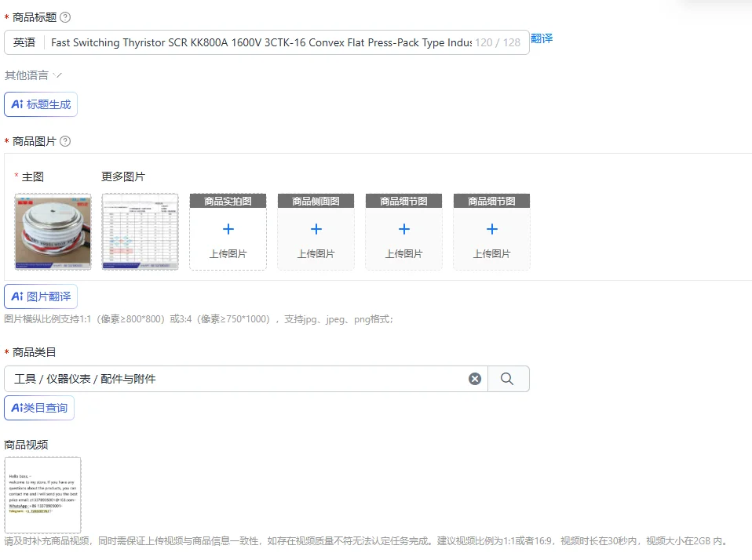
Task: Select the thyristor main image thumbnail
Action: coord(53,232)
